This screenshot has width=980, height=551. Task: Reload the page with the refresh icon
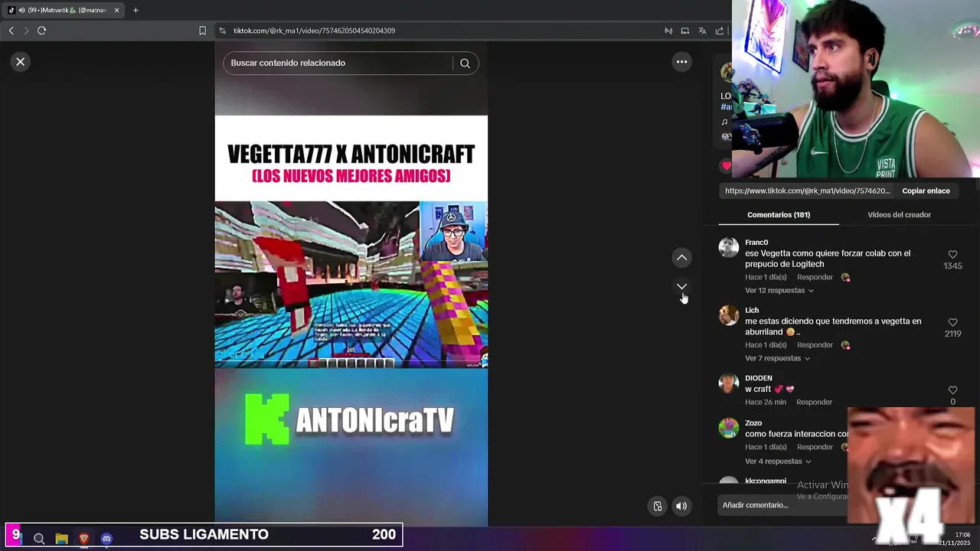[41, 31]
